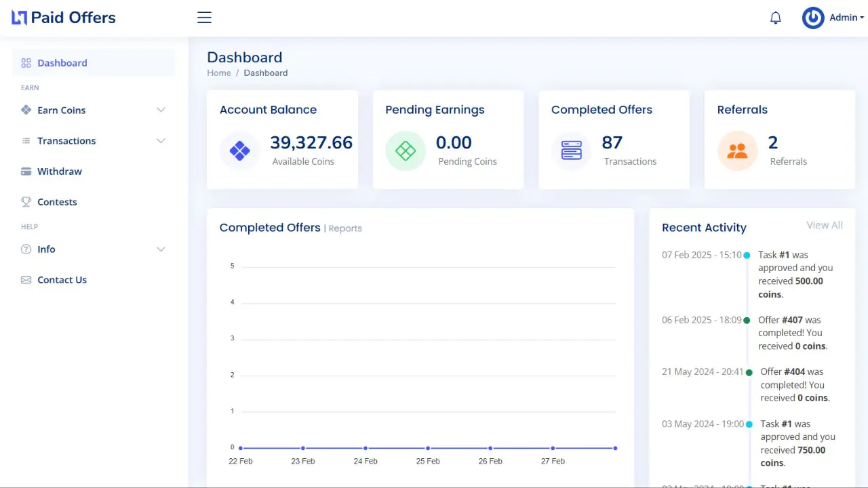Expand the Earn Coins submenu chevron
868x488 pixels.
point(161,110)
